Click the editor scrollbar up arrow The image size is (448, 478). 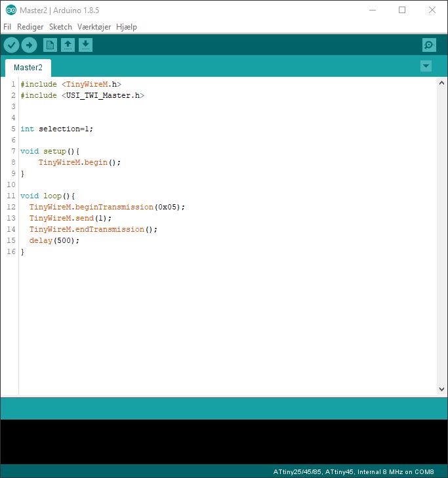(441, 83)
